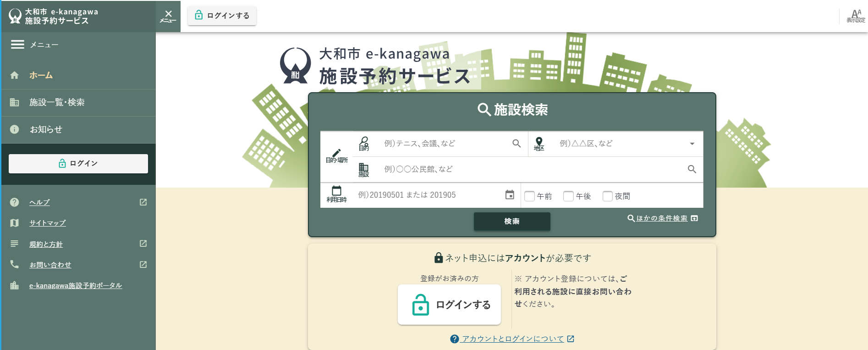Viewport: 868px width, 350px height.
Task: Expand the 地区 area dropdown arrow
Action: [x=692, y=144]
